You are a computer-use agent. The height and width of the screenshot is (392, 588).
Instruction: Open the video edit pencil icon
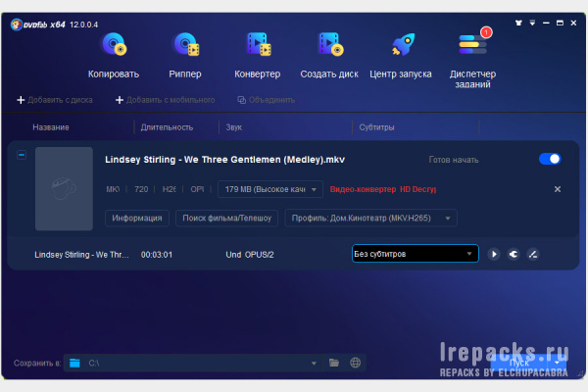click(x=533, y=255)
